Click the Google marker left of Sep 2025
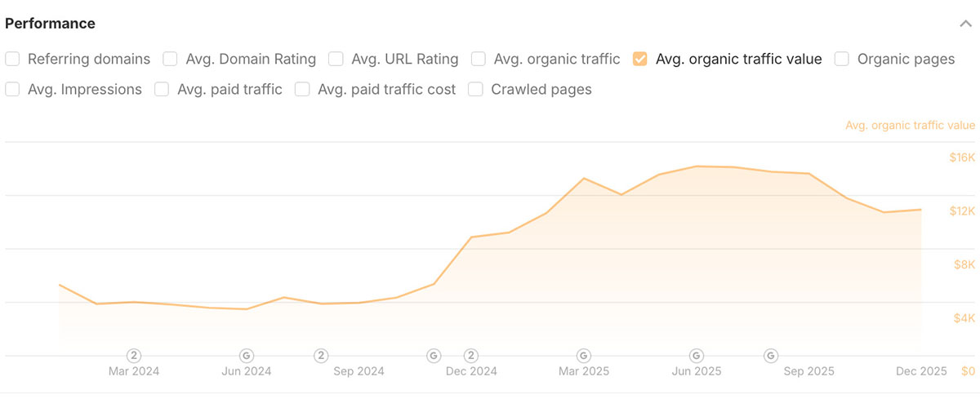This screenshot has width=980, height=399. click(771, 356)
